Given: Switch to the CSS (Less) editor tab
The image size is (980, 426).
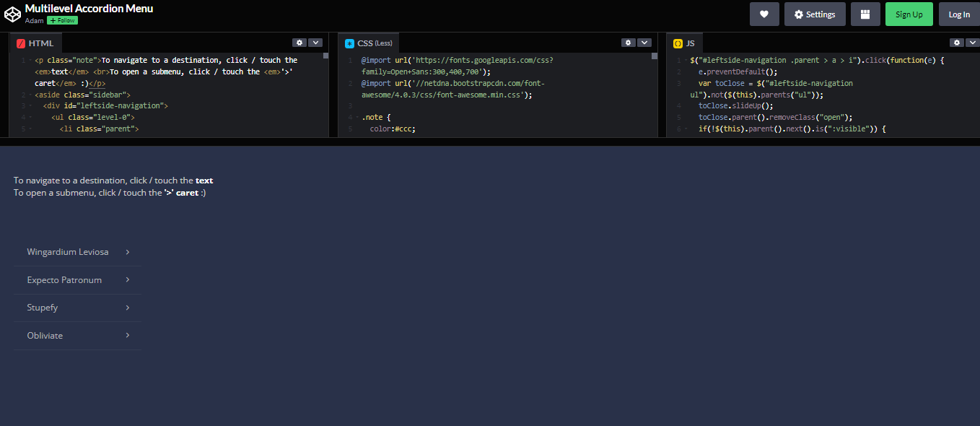Looking at the screenshot, I should [368, 43].
